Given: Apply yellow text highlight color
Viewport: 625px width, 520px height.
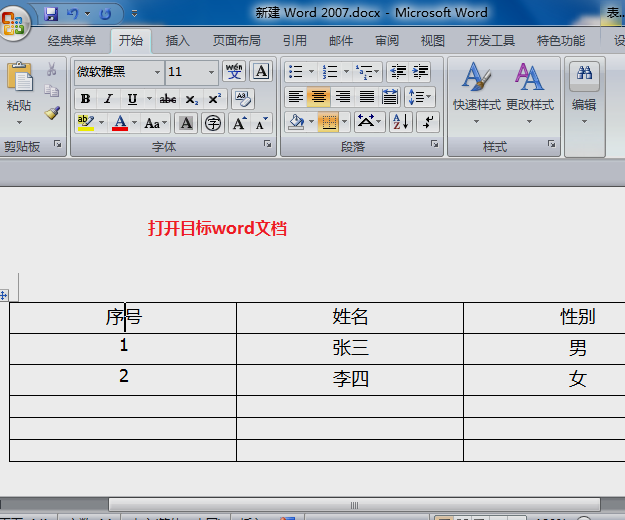Looking at the screenshot, I should 86,123.
